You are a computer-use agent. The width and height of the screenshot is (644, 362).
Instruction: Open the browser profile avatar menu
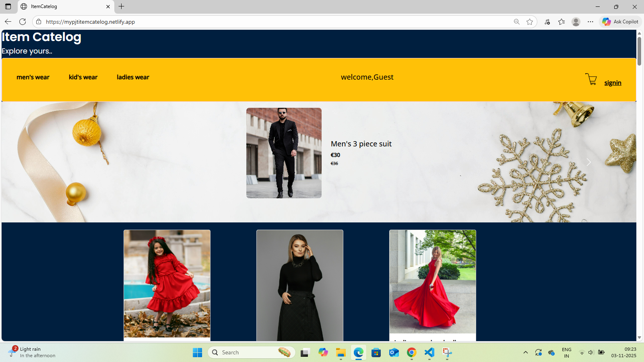click(576, 22)
